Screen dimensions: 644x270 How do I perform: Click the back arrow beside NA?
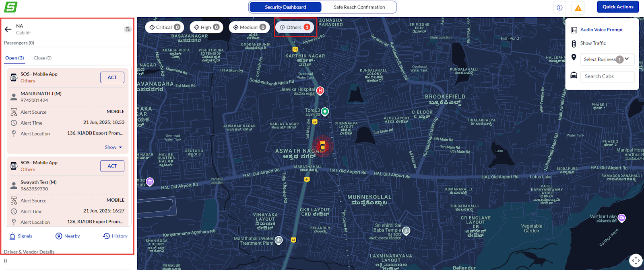(8, 29)
